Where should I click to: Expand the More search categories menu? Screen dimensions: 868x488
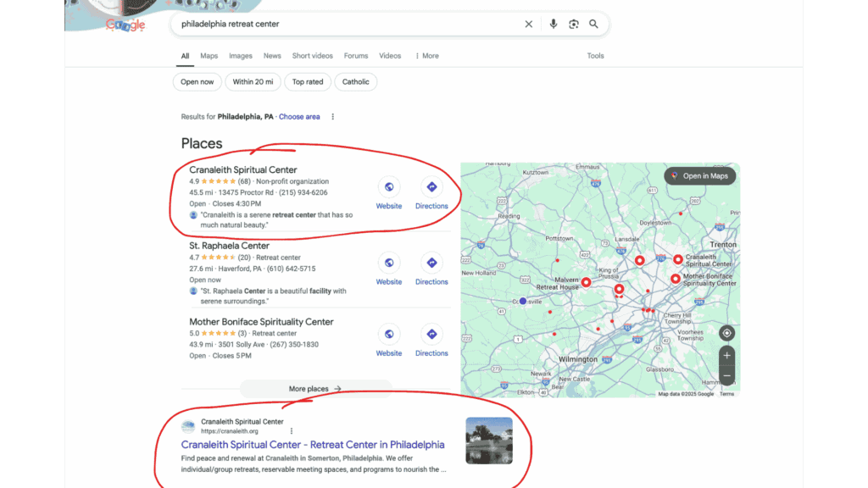(x=427, y=56)
